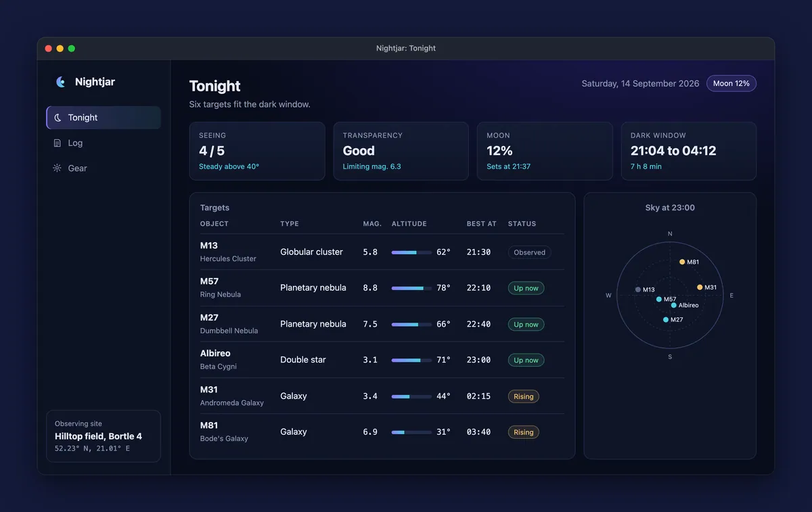Viewport: 812px width, 512px height.
Task: Open the Tonight view in the sidebar
Action: [x=104, y=118]
